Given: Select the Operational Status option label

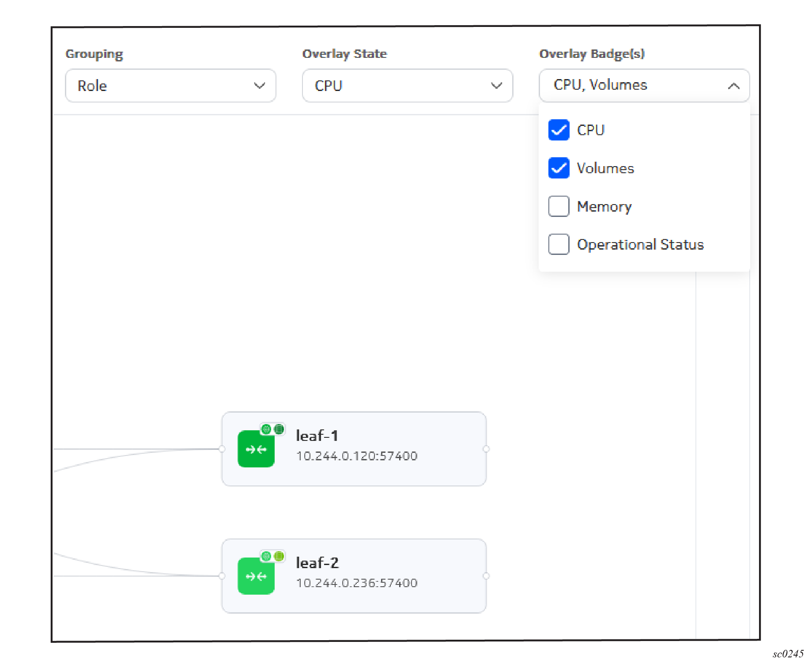Looking at the screenshot, I should (640, 245).
